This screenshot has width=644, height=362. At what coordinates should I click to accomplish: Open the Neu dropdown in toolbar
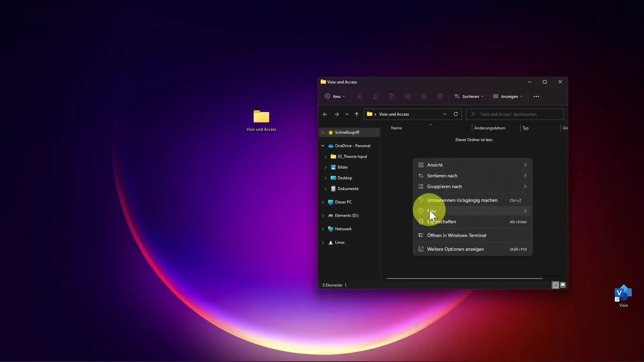pyautogui.click(x=335, y=97)
